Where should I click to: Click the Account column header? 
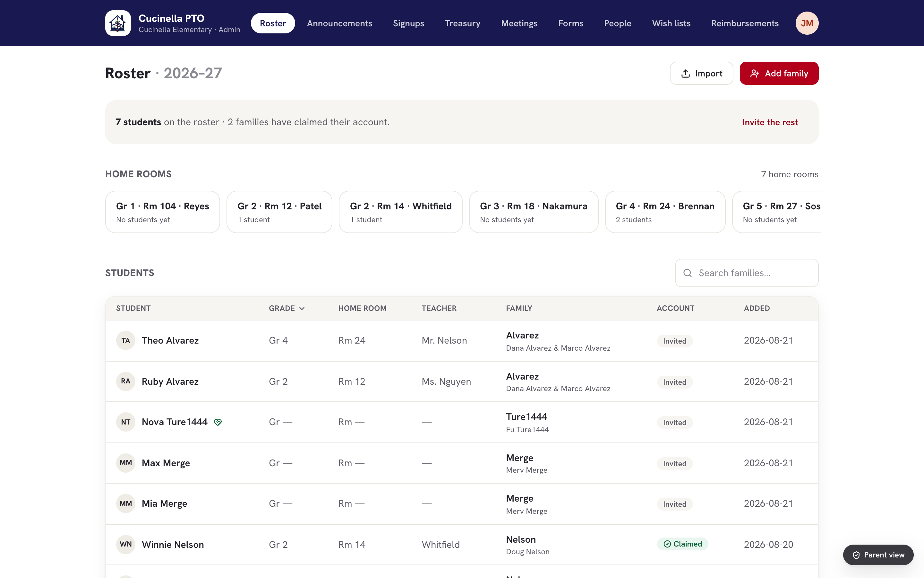675,309
